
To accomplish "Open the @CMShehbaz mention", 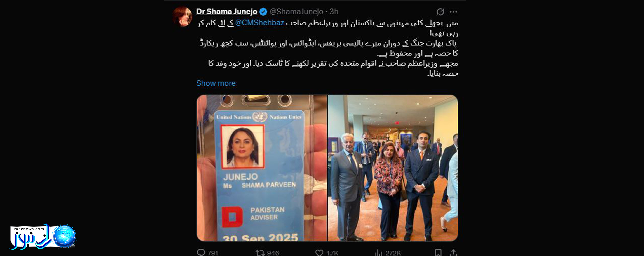I will (x=259, y=23).
